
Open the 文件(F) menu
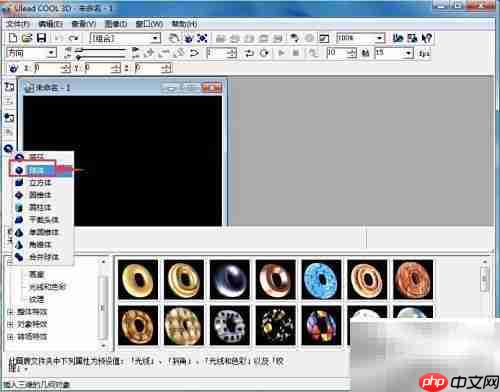pos(18,24)
